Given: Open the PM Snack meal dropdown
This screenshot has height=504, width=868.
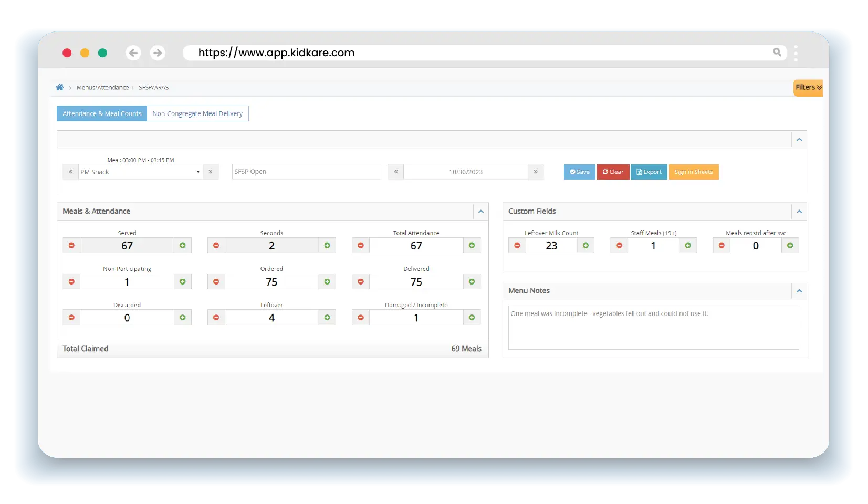Looking at the screenshot, I should click(x=140, y=172).
